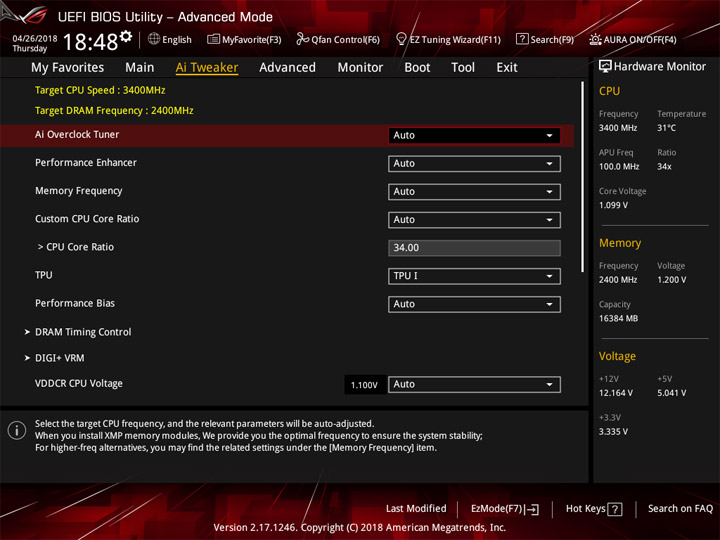Open the Custom CPU Core Ratio dropdown
720x540 pixels.
click(474, 219)
